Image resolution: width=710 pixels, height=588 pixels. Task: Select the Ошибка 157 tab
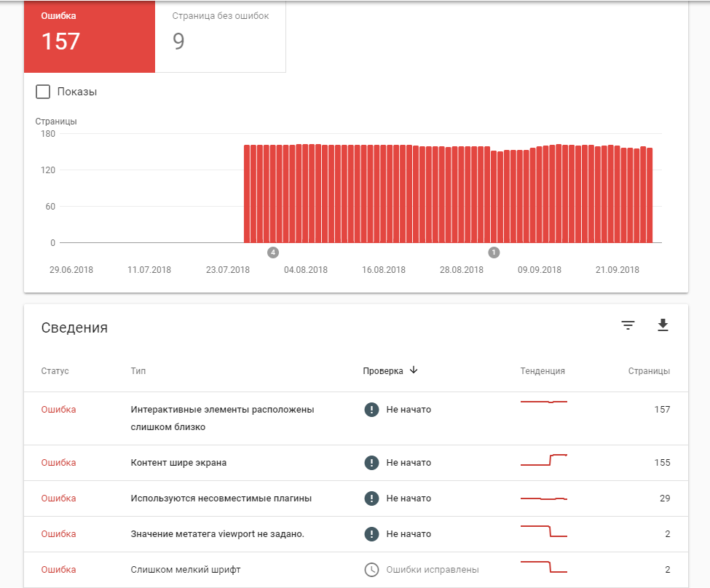click(90, 36)
